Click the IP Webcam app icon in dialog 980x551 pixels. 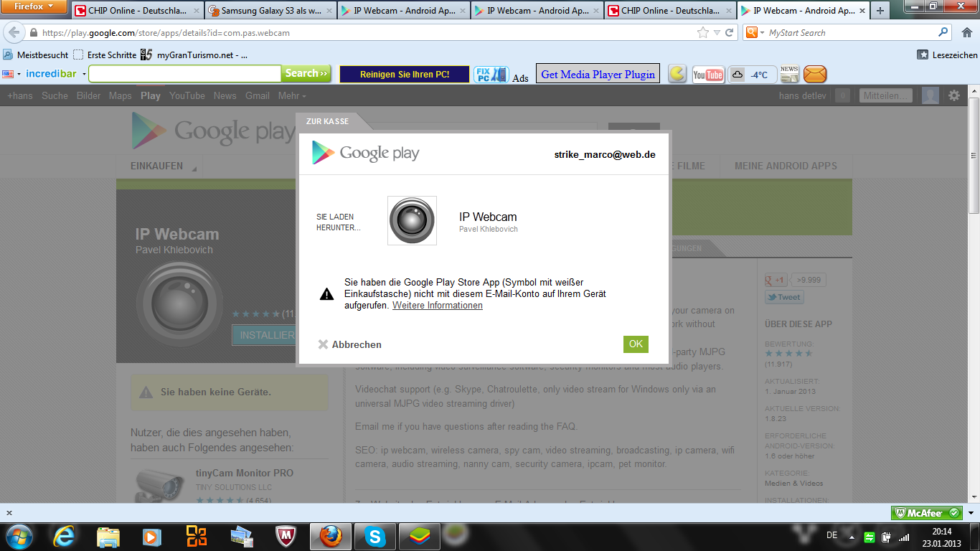[x=412, y=221]
